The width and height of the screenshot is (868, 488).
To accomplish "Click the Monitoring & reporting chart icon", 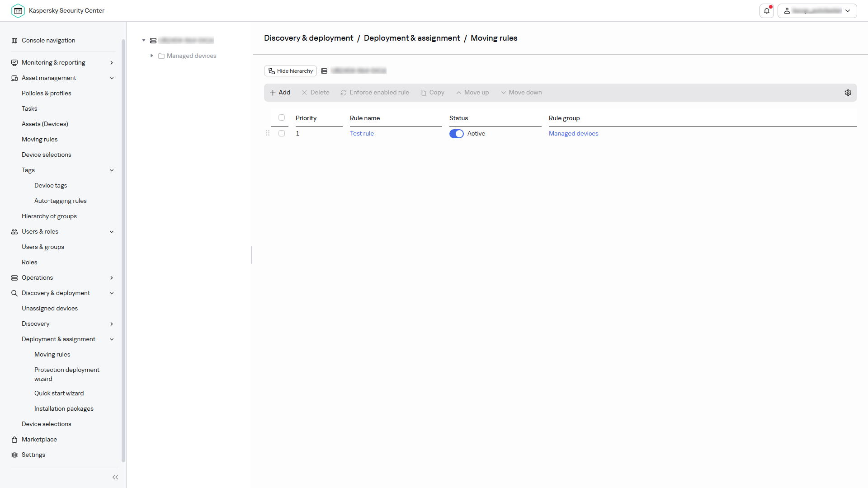I will 14,63.
